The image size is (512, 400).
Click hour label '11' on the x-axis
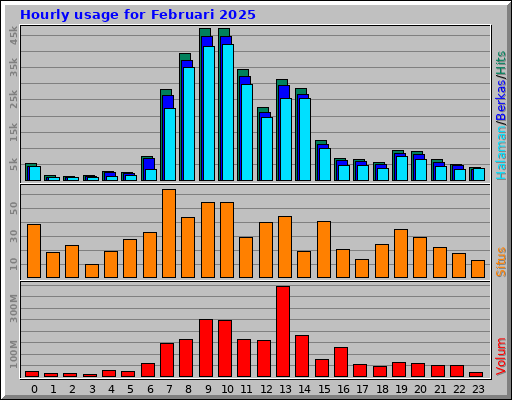click(246, 389)
